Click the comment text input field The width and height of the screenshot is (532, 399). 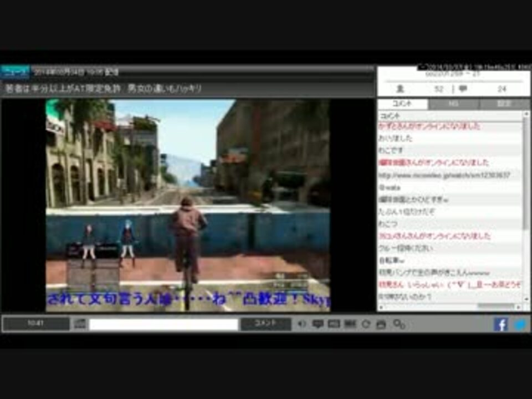pos(164,324)
